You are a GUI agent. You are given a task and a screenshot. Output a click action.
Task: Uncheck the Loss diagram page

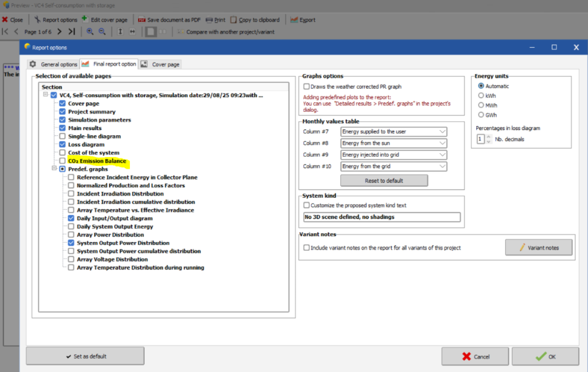63,144
